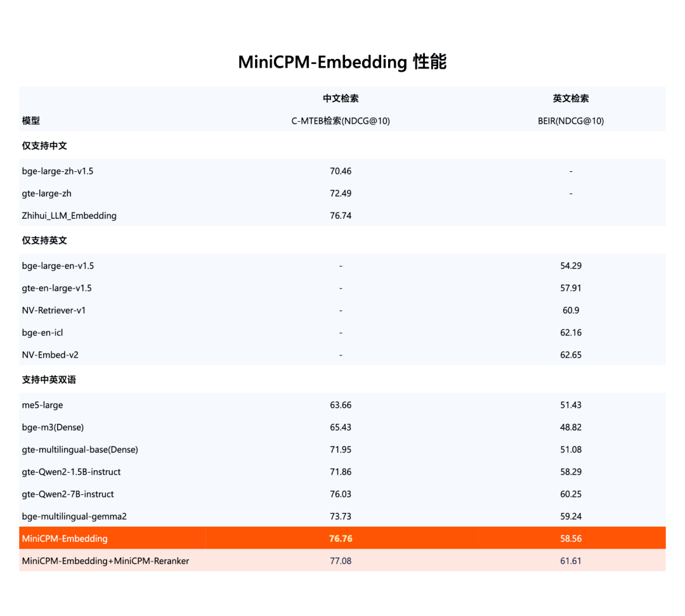This screenshot has width=685, height=616.
Task: Click the 72.49 value
Action: tap(341, 193)
